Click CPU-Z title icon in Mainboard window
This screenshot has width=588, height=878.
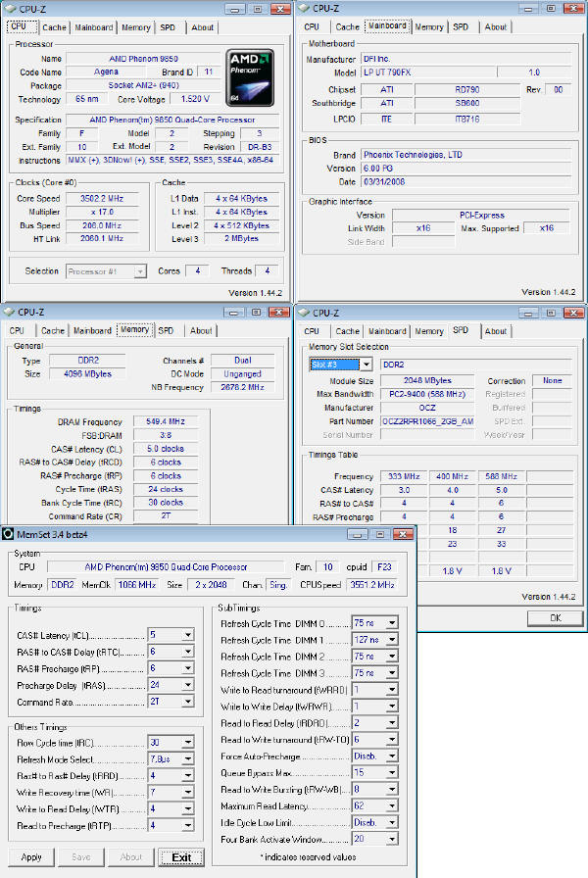(x=304, y=9)
